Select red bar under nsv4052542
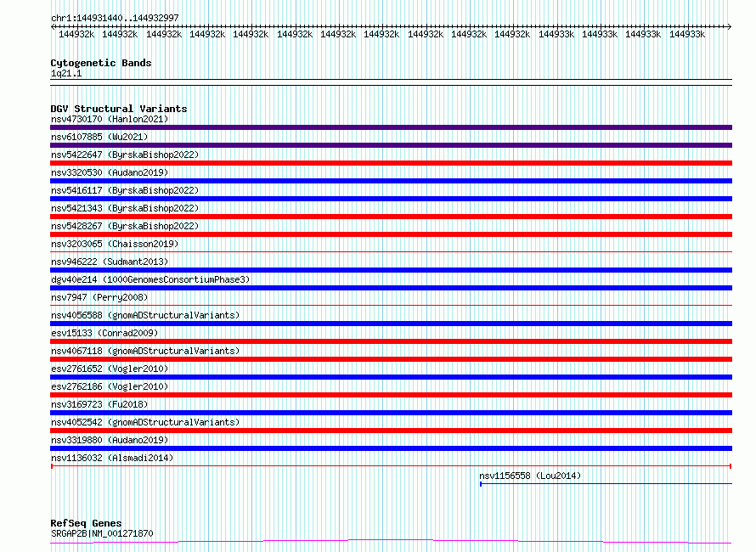 [391, 431]
